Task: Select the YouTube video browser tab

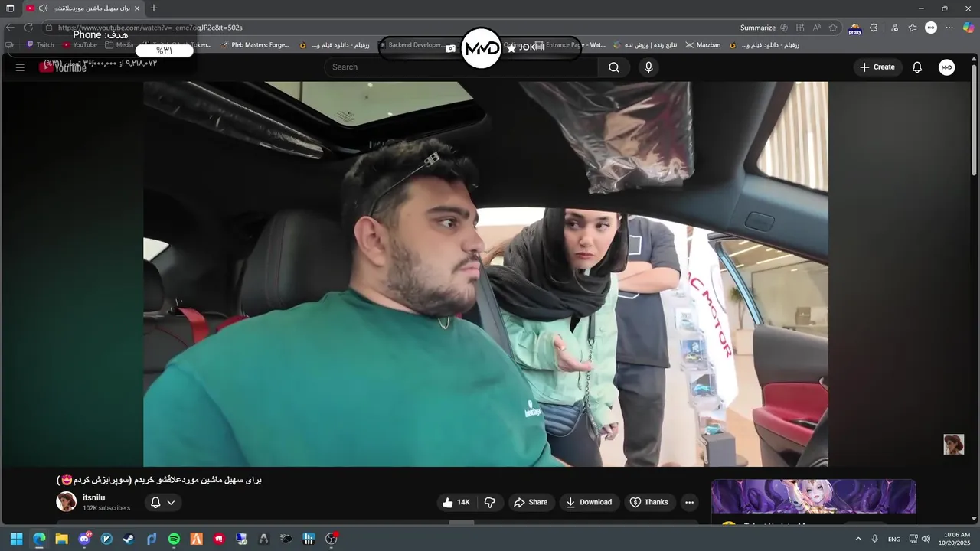Action: pyautogui.click(x=83, y=8)
